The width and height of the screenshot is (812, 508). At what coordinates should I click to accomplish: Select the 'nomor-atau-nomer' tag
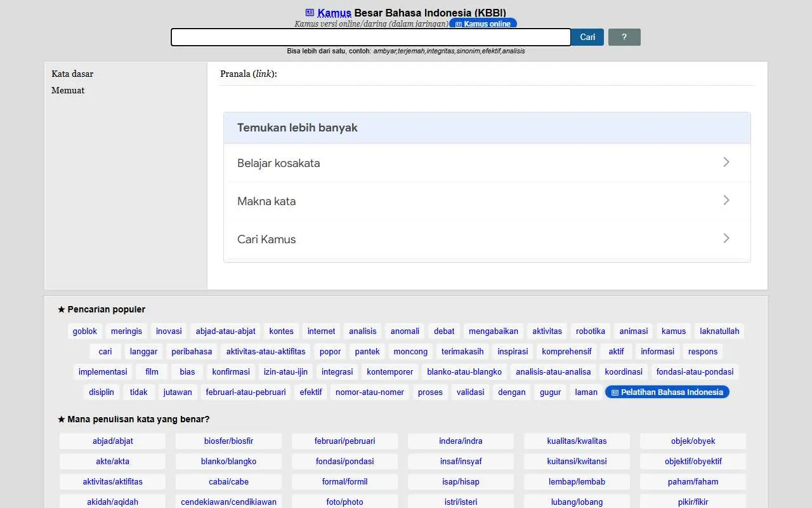tap(370, 392)
